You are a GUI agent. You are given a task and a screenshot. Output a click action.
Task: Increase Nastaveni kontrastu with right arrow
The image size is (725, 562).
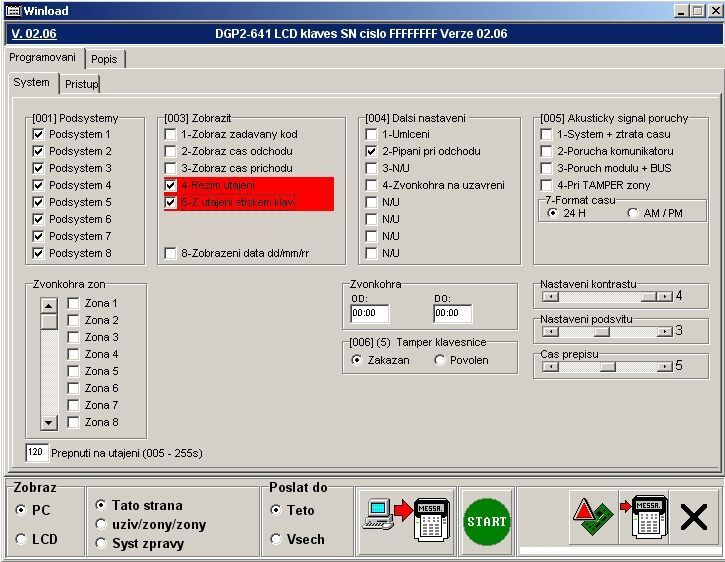click(x=664, y=296)
